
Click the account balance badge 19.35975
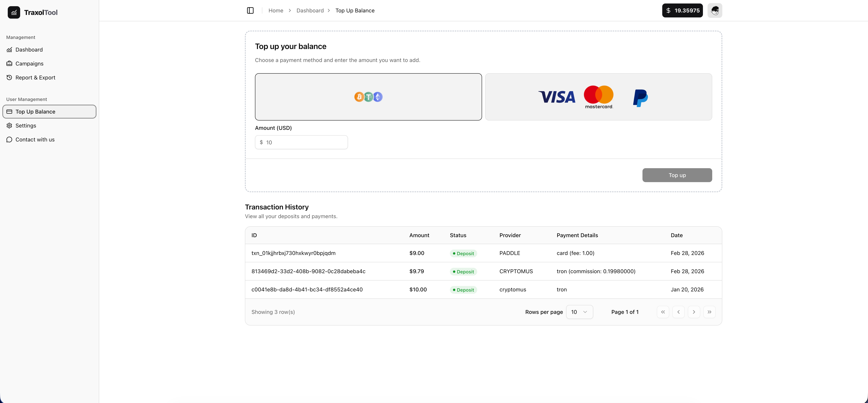[682, 10]
